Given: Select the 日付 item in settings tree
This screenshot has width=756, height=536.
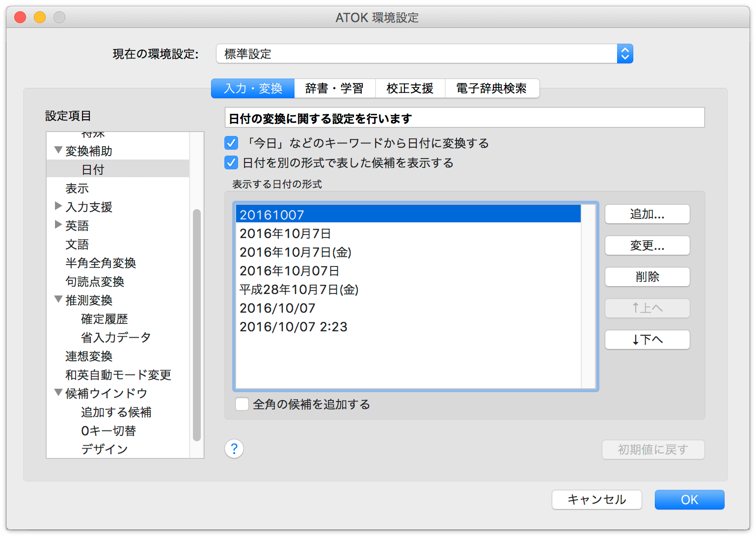Looking at the screenshot, I should pos(118,169).
